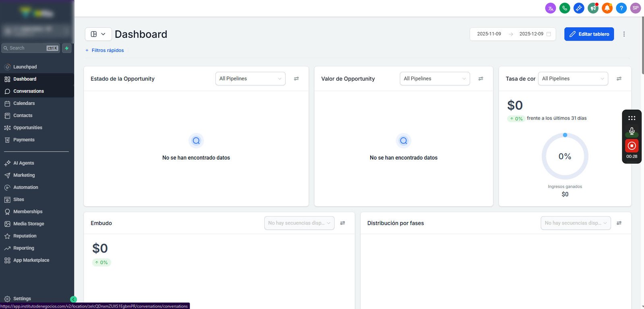Open the Distribución por fases sequences dropdown
This screenshot has width=644, height=309.
click(576, 223)
